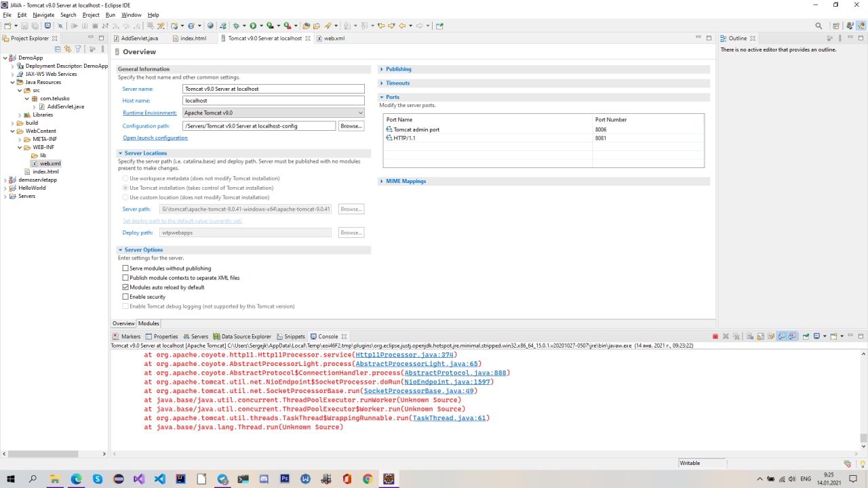
Task: Expand the MIME Mappings section
Action: (x=382, y=181)
